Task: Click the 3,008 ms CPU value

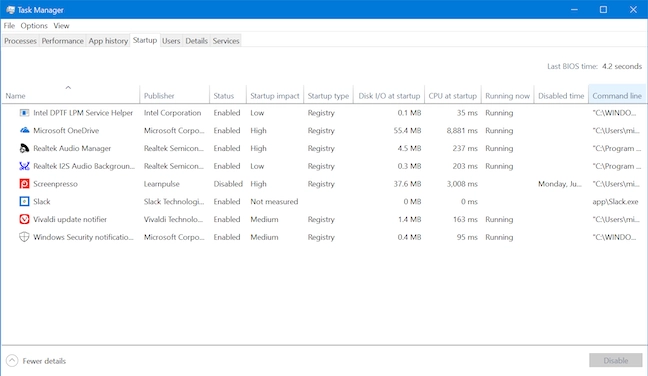Action: (x=462, y=184)
